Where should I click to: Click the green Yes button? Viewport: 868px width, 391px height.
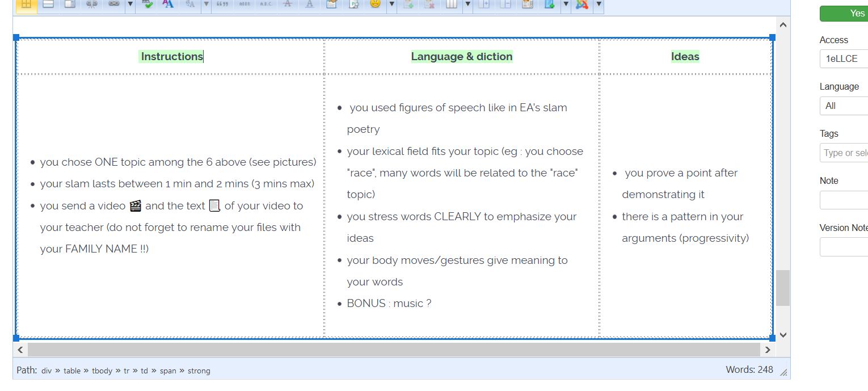coord(844,14)
